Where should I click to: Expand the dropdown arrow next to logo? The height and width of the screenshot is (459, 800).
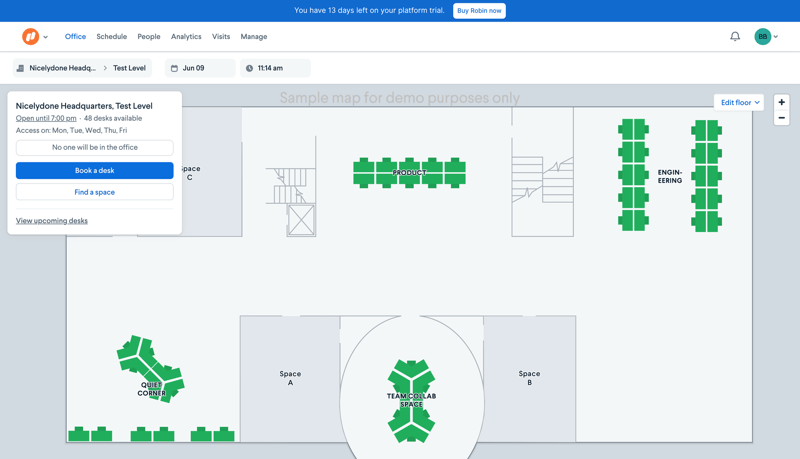coord(46,37)
